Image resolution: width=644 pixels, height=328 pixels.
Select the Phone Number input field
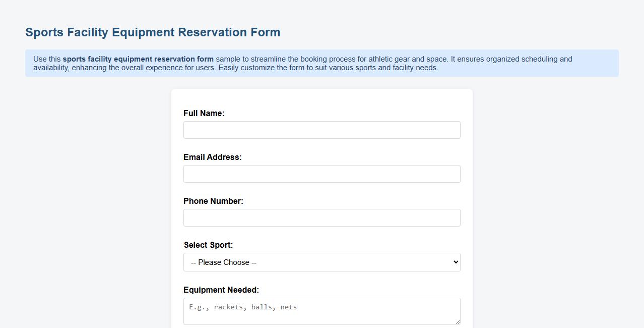[x=321, y=217]
